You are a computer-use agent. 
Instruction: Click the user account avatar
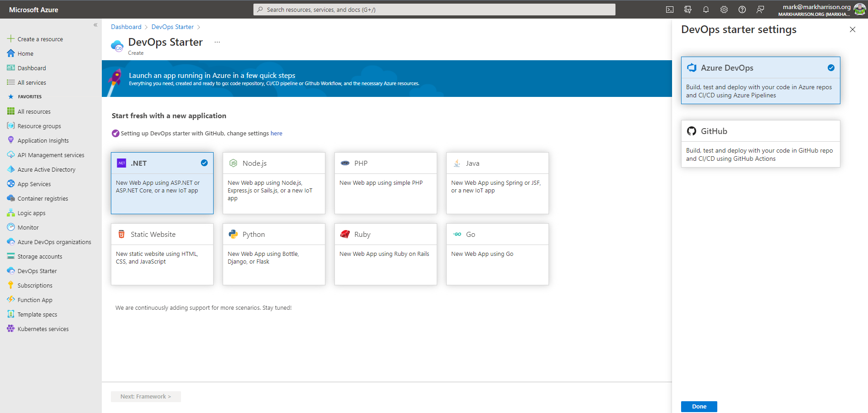[859, 10]
